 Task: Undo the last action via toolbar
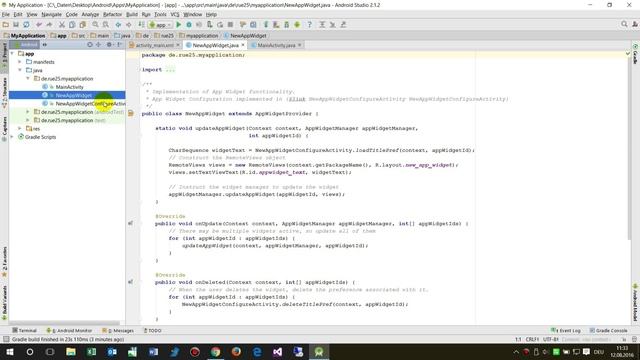tap(39, 25)
